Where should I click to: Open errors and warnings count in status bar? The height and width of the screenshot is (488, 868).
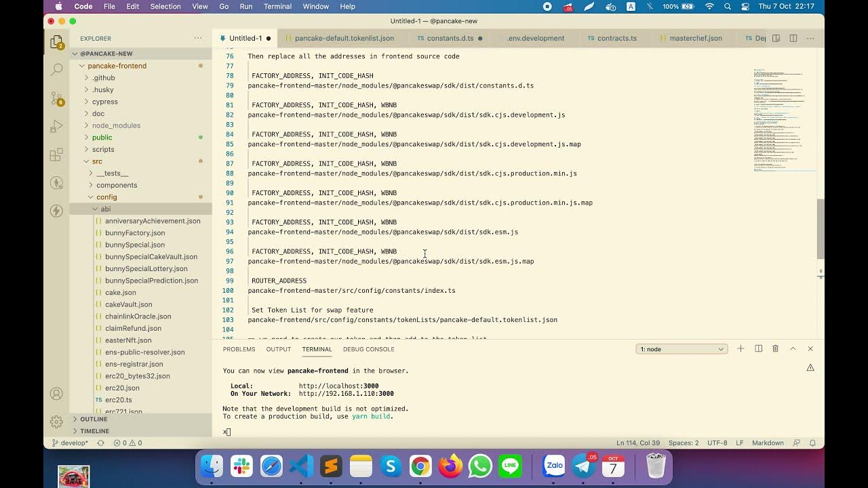pos(127,443)
